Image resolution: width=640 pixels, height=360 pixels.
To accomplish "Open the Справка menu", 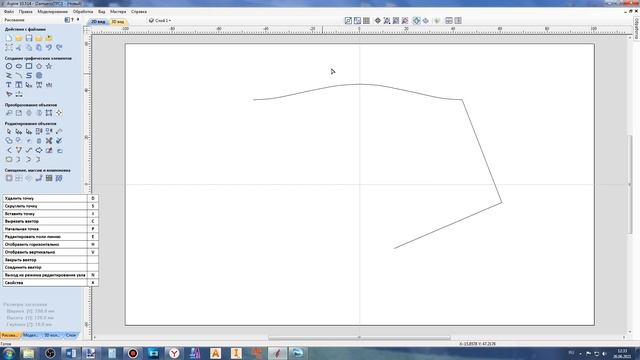I will coord(139,11).
